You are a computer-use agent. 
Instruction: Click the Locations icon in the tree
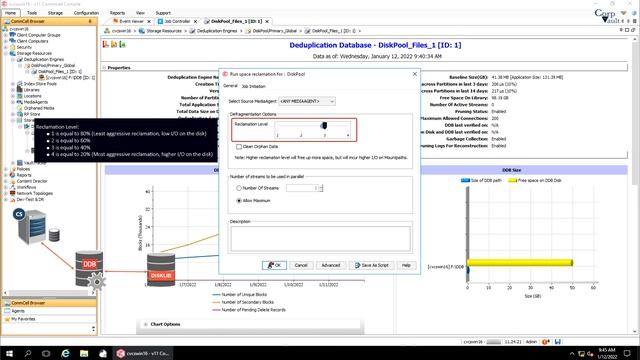click(x=20, y=96)
